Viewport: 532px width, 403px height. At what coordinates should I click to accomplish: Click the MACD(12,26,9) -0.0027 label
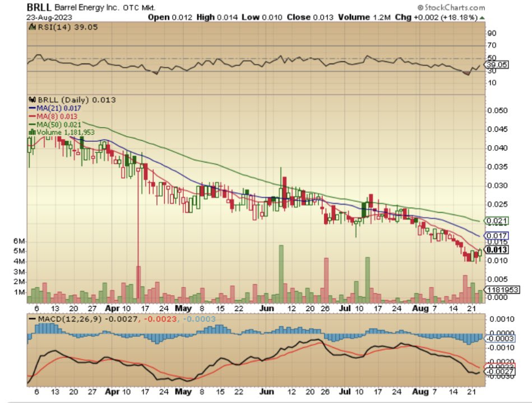87,319
